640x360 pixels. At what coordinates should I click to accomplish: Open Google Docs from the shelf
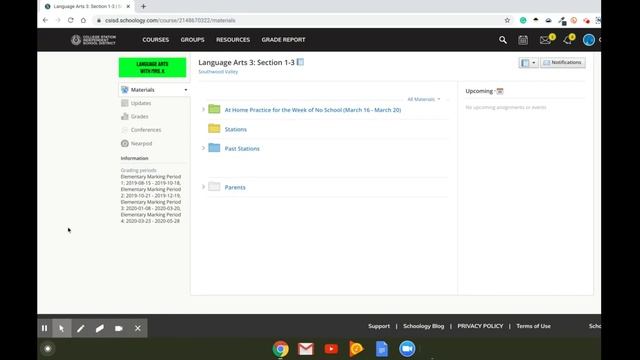point(382,349)
